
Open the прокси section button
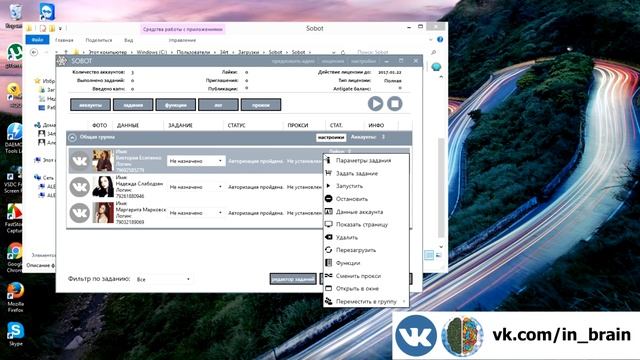[x=261, y=105]
